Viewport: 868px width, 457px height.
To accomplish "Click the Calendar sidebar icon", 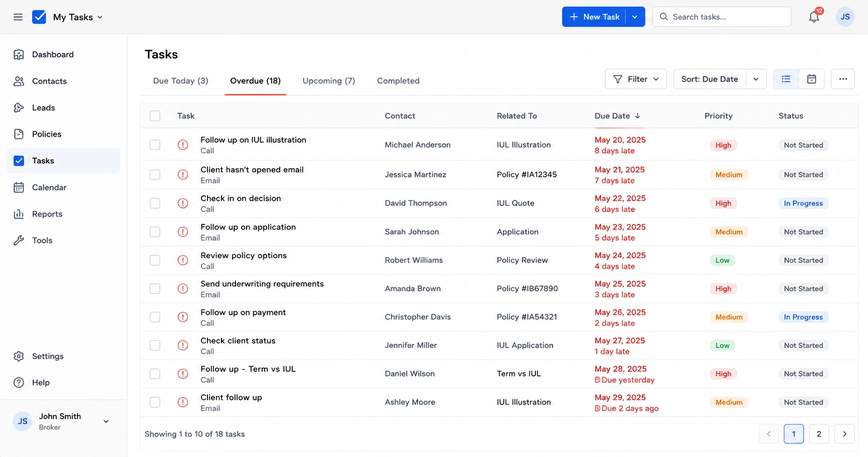I will [19, 187].
